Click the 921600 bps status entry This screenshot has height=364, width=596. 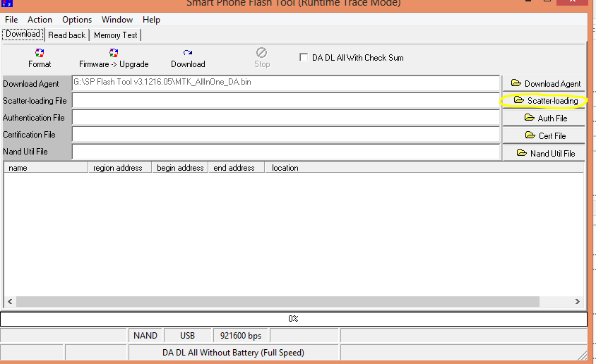pos(241,336)
